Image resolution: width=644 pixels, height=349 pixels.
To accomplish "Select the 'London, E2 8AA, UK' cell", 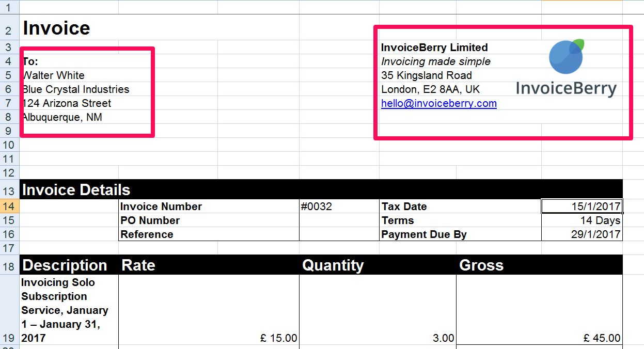I will 430,89.
